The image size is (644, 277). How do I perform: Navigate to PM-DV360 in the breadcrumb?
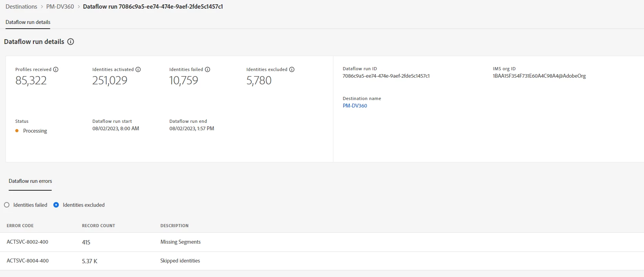(x=60, y=7)
